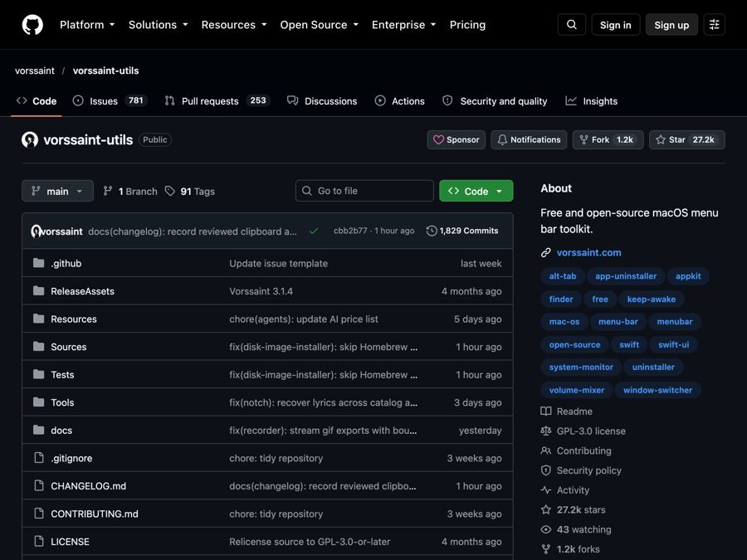Click the GitHub logo icon
The width and height of the screenshot is (747, 560).
32,25
